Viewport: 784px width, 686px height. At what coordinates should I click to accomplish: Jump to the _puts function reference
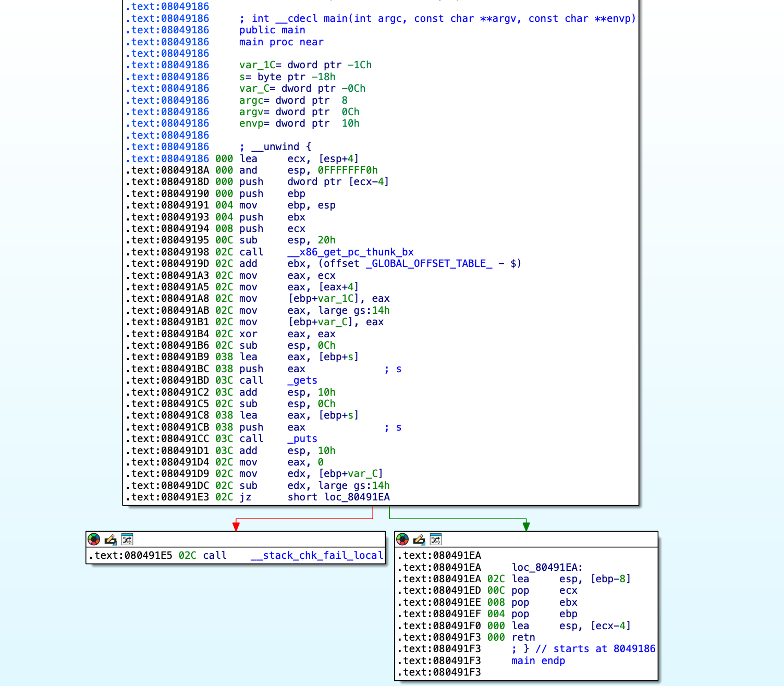pos(302,439)
